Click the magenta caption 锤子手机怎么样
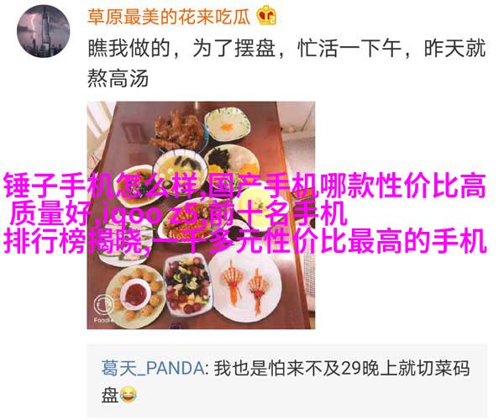The width and height of the screenshot is (504, 420). [x=104, y=186]
